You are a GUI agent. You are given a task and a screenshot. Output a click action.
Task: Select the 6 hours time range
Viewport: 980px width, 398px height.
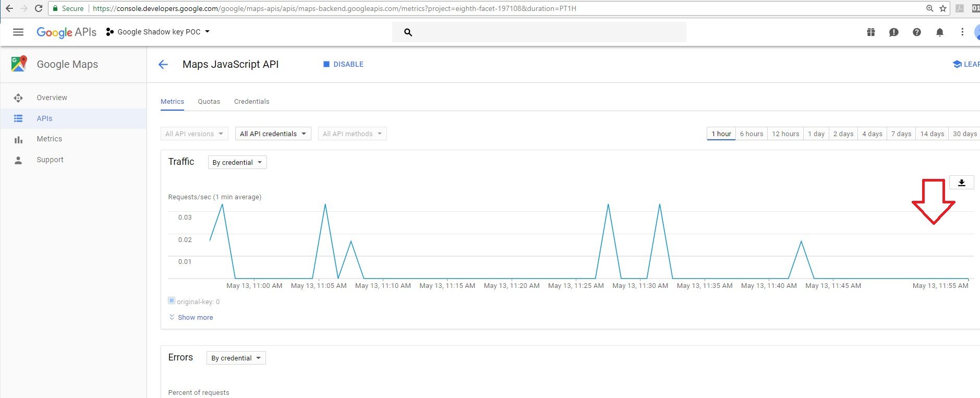752,134
